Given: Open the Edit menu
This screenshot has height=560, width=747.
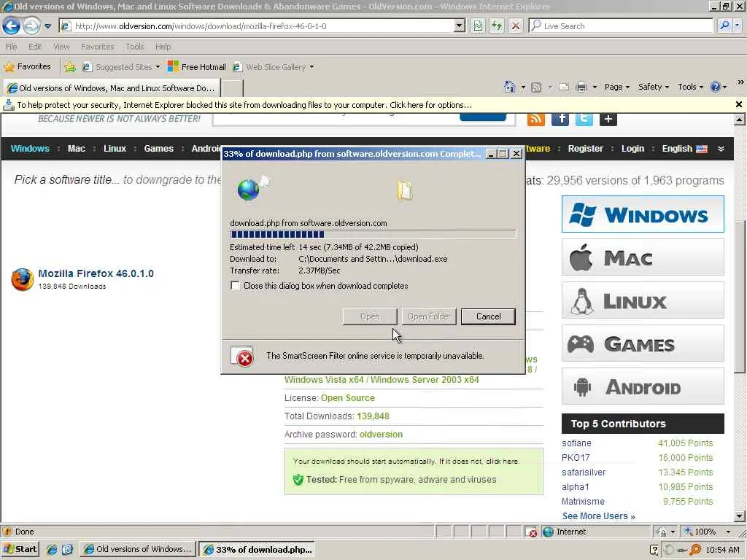Looking at the screenshot, I should 35,47.
